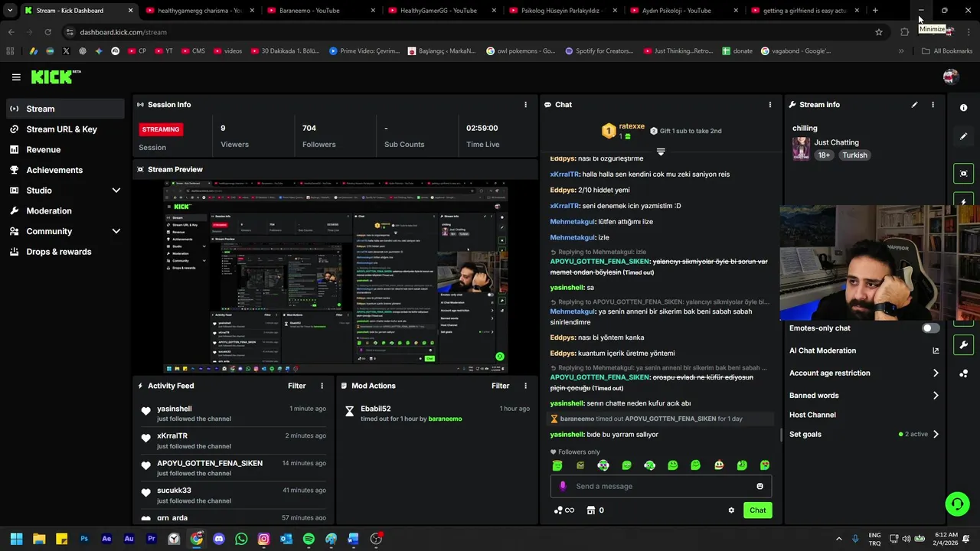Open Mod Actions Filter dropdown

tap(501, 386)
